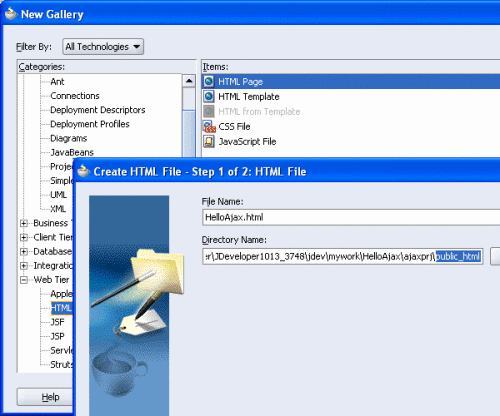The height and width of the screenshot is (416, 500).
Task: Click the greyed HTML from Template icon
Action: (x=209, y=111)
